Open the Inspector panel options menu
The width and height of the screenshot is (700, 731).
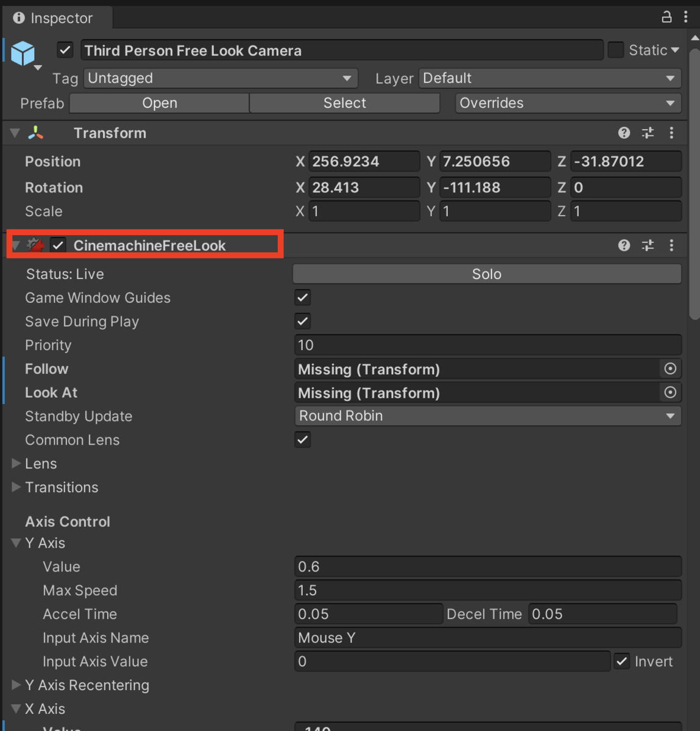tap(686, 17)
